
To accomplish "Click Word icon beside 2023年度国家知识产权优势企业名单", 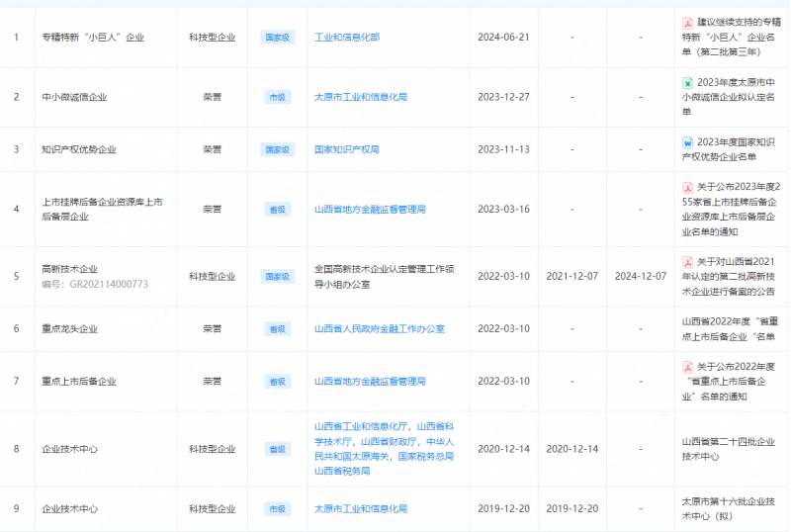I will pos(687,141).
